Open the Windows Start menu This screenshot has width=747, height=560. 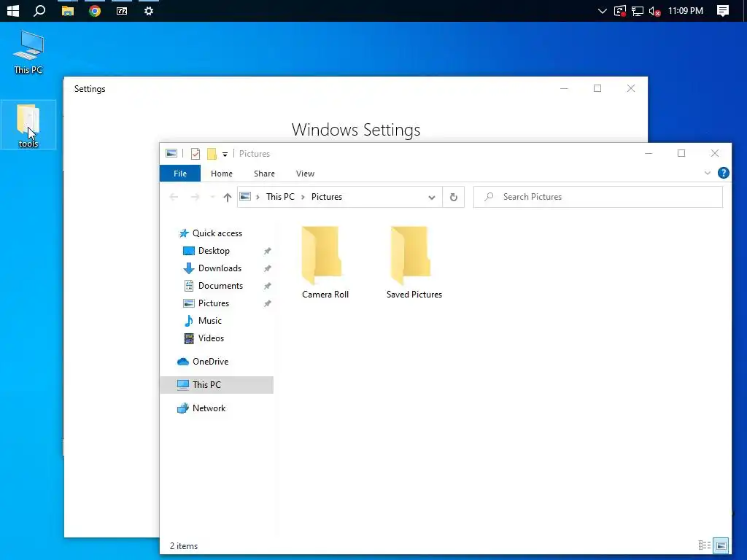click(13, 10)
